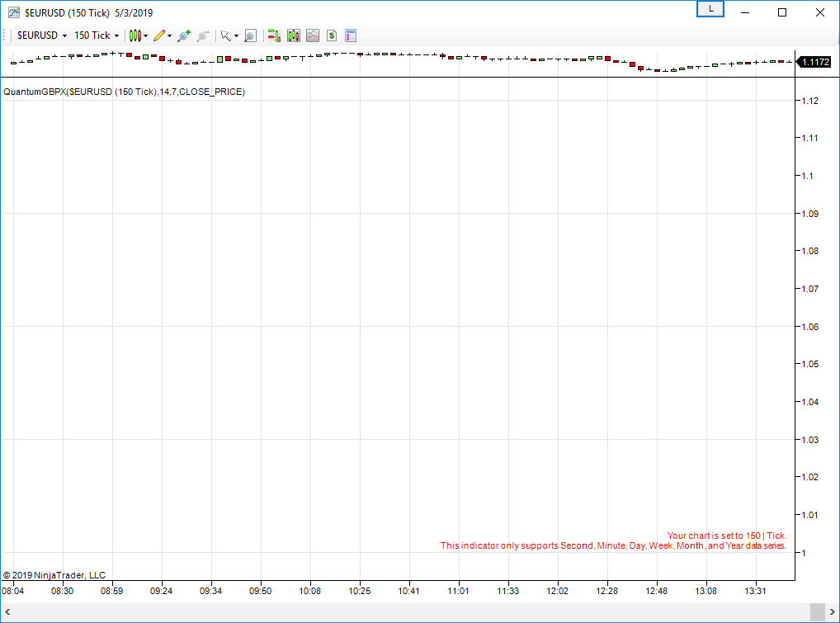The height and width of the screenshot is (623, 840).
Task: Click the candlestick chart style icon
Action: [135, 35]
